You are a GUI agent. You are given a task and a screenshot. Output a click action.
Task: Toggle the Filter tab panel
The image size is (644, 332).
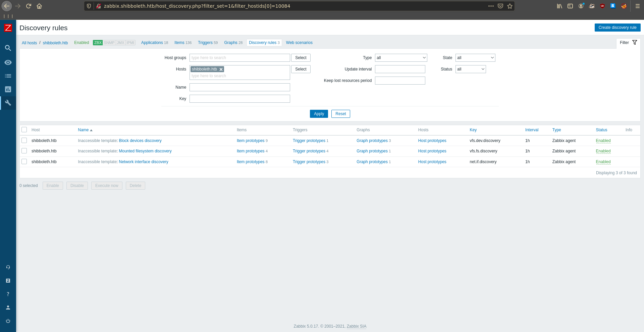tap(628, 43)
